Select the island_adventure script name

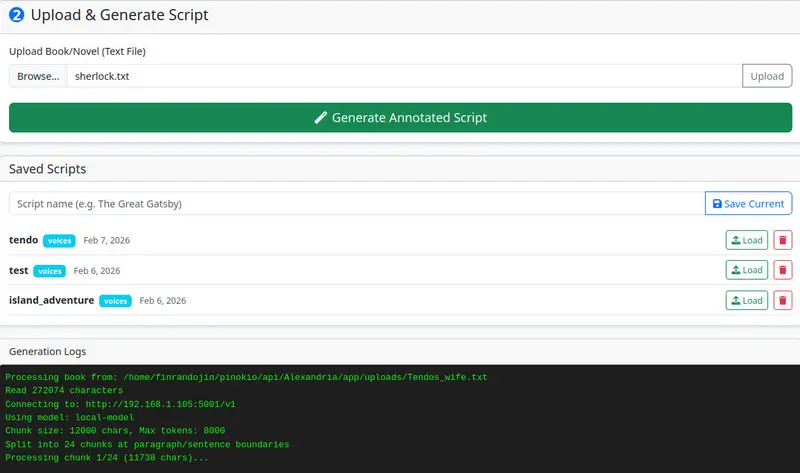pos(51,300)
